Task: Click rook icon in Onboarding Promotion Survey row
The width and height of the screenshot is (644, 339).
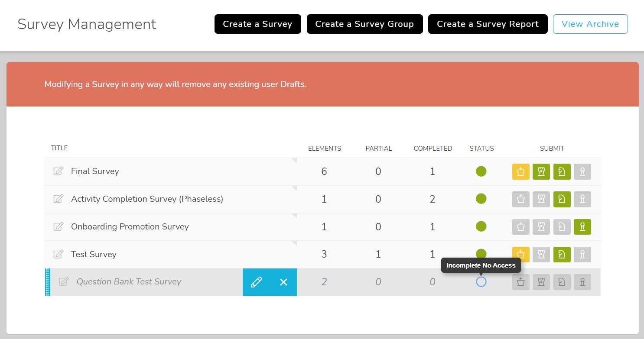Action: 541,227
